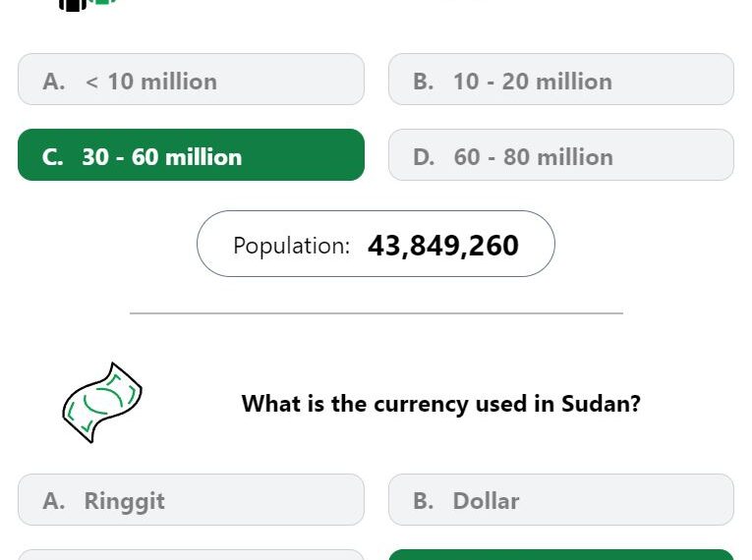Screen dimensions: 752x560
Task: Select the green answer '30 - 60 million'
Action: point(191,155)
